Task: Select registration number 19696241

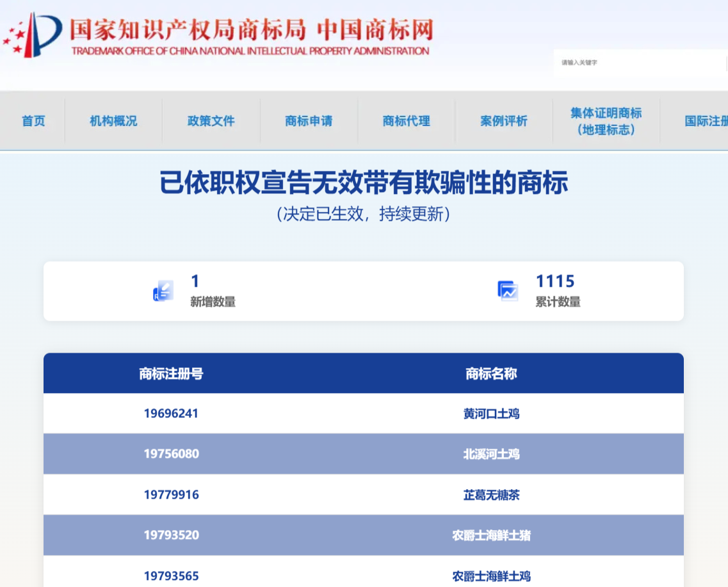Action: pos(172,414)
